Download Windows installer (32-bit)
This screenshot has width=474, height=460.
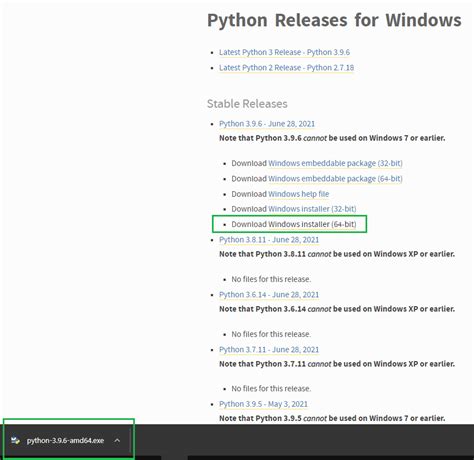point(312,209)
